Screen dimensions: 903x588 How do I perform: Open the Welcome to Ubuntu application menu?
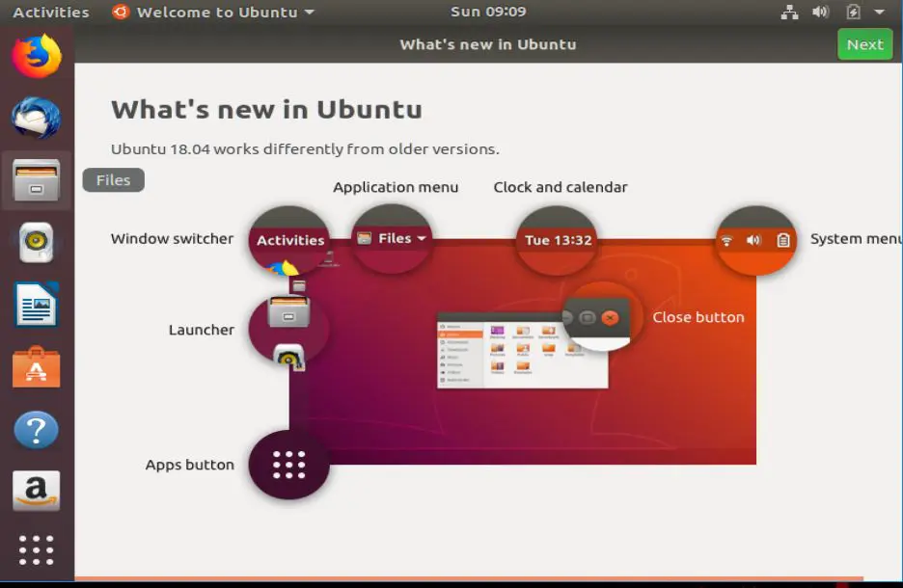click(213, 12)
